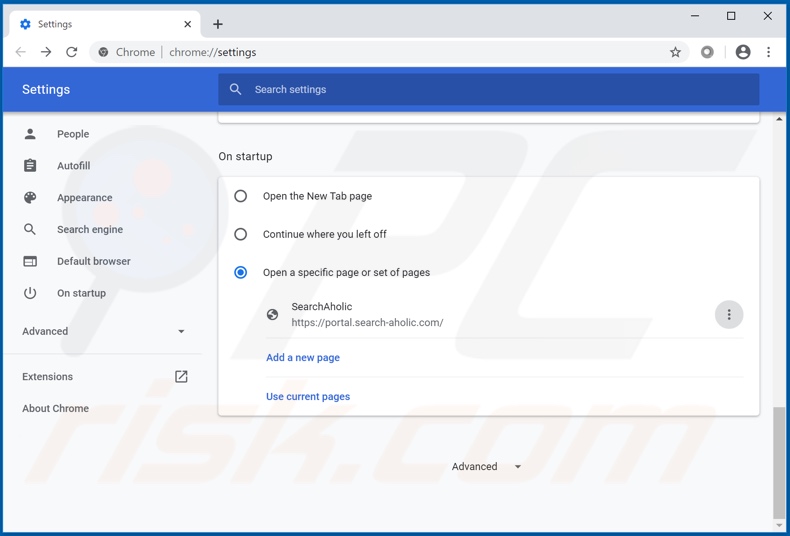Click the reload page icon
Screen dimensions: 790x536
tap(72, 52)
